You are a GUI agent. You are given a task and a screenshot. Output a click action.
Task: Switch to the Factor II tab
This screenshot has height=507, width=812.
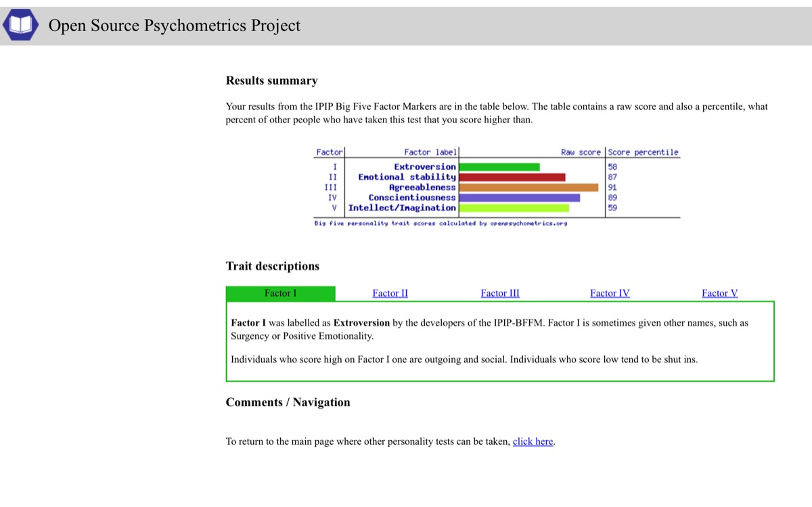[x=390, y=293]
